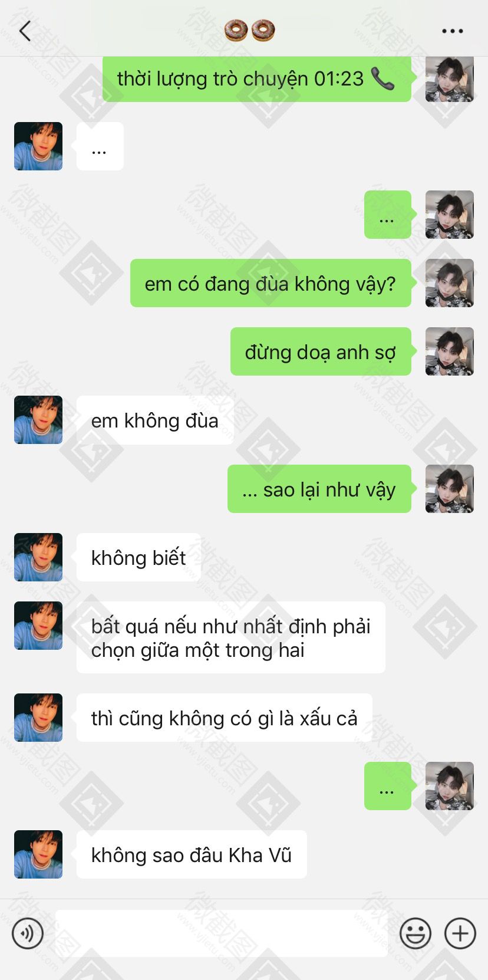Tap the "thì cũng không có gì là xấu cả" message
The width and height of the screenshot is (488, 980).
[x=225, y=718]
